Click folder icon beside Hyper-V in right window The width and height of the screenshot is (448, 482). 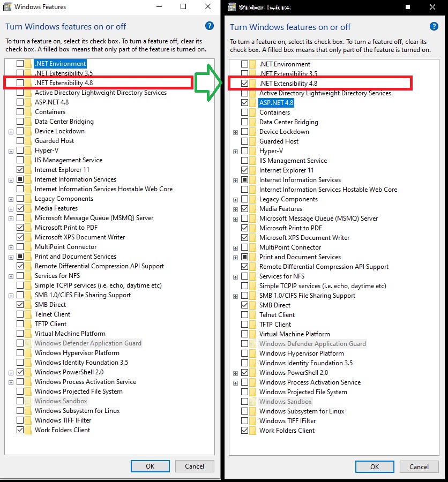252,151
